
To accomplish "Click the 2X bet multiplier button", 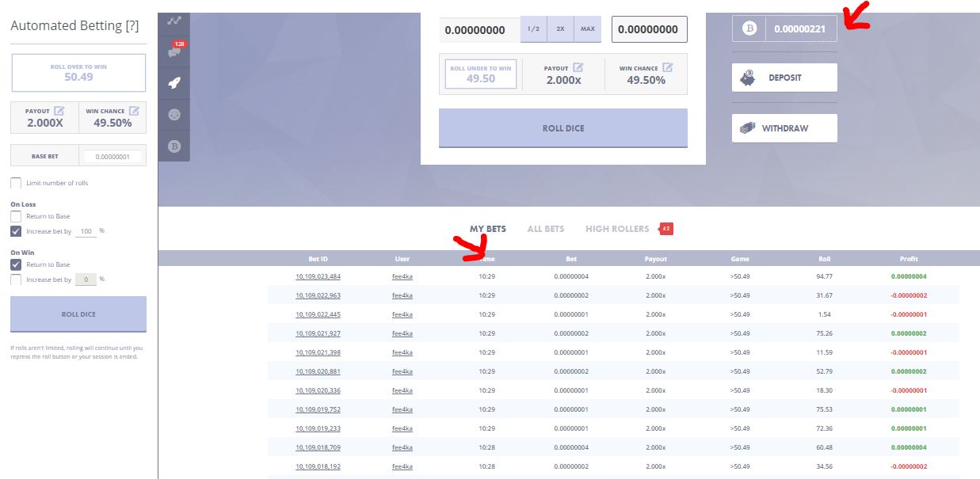I will 560,29.
